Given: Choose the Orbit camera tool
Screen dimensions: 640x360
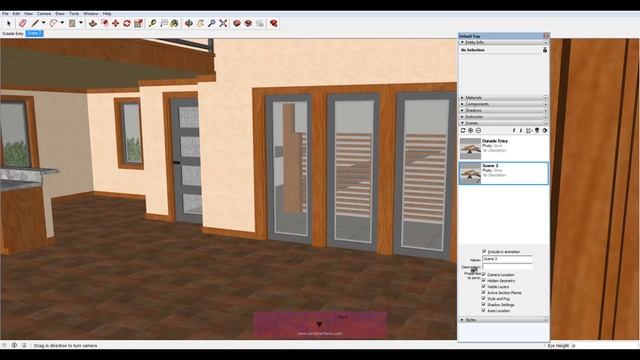Looking at the screenshot, I should click(x=189, y=23).
